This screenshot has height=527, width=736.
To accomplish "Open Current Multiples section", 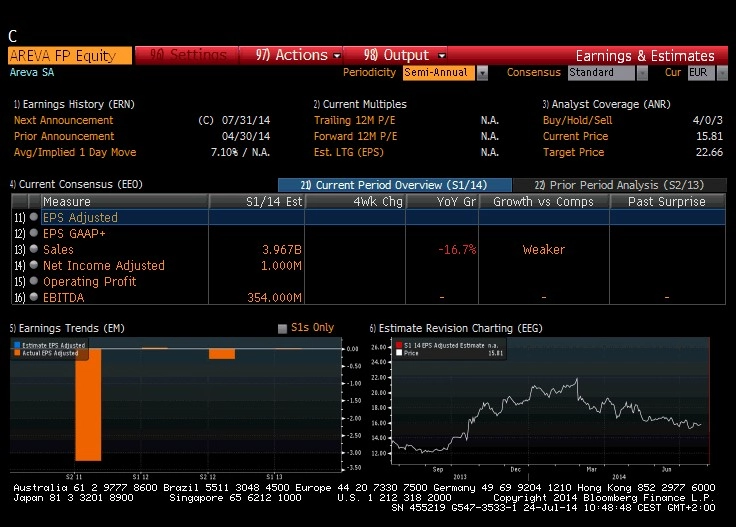I will (x=360, y=104).
